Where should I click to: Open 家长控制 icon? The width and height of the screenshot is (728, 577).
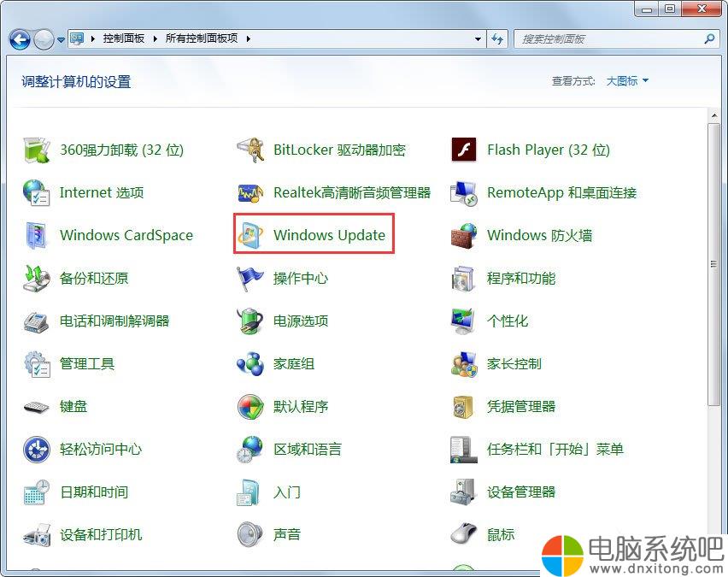[x=464, y=364]
